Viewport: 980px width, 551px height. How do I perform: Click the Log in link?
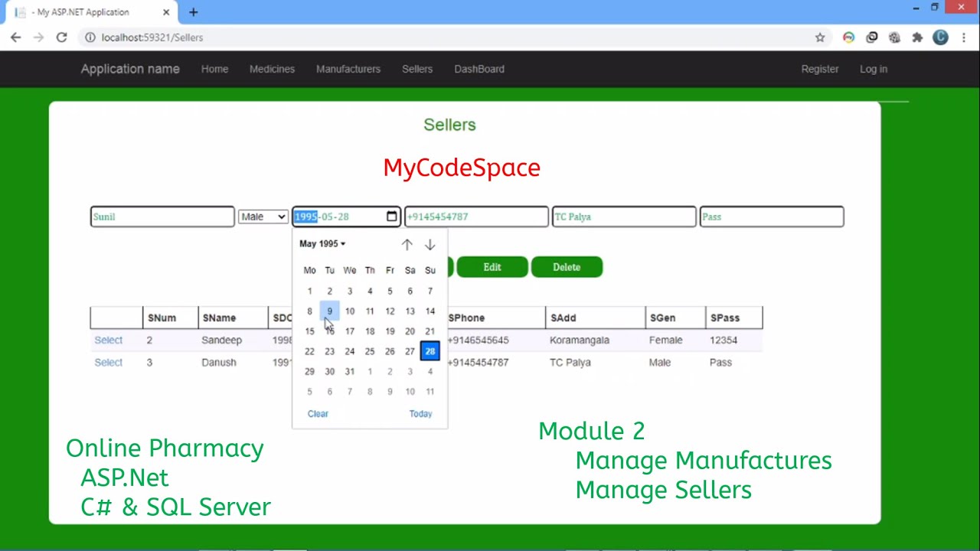coord(874,69)
